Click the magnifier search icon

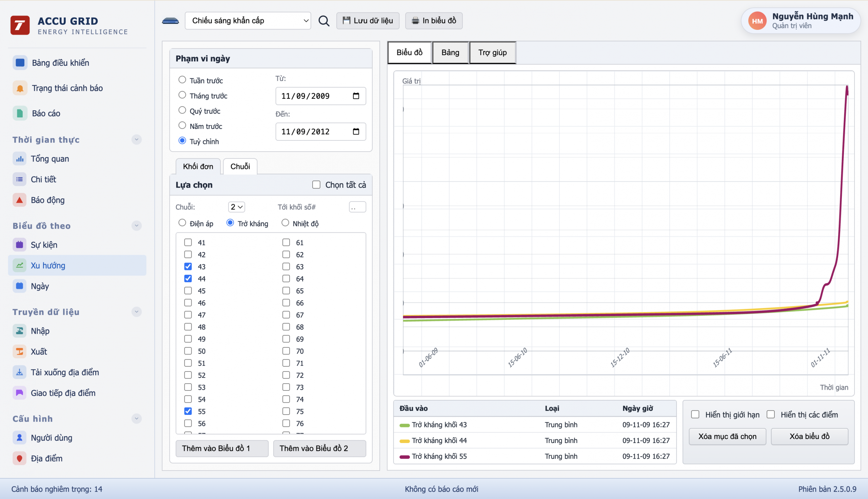pos(324,21)
